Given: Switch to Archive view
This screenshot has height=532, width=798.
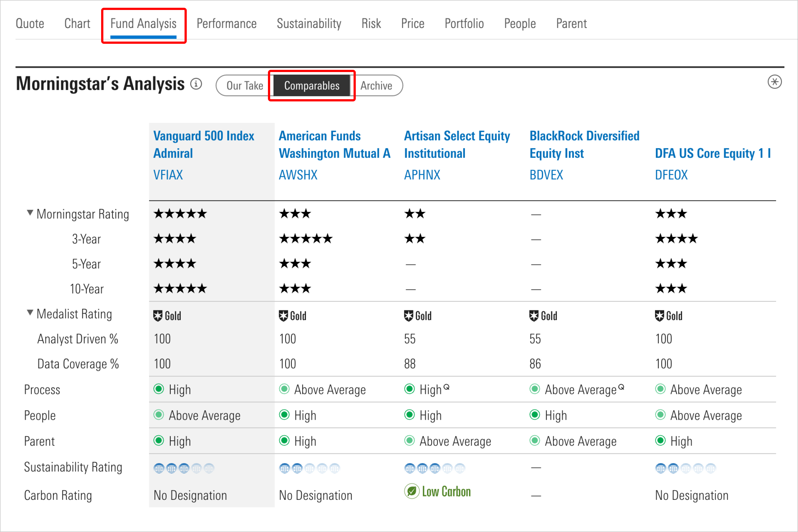Looking at the screenshot, I should (376, 86).
